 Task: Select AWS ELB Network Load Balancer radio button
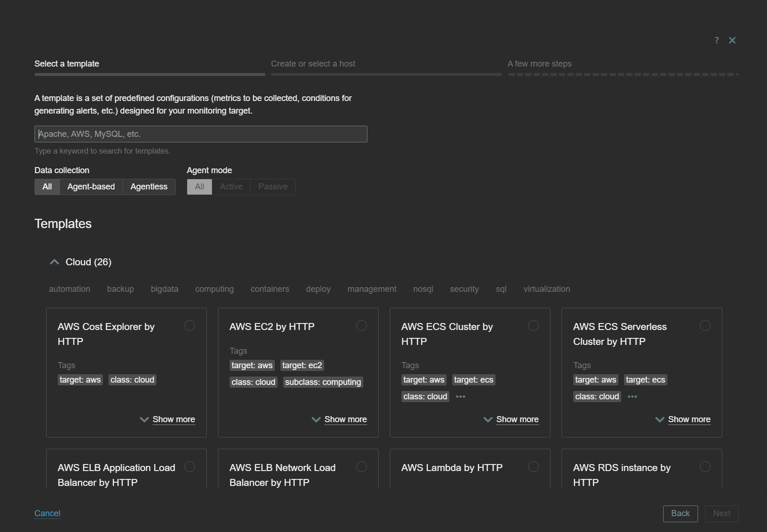click(x=361, y=467)
